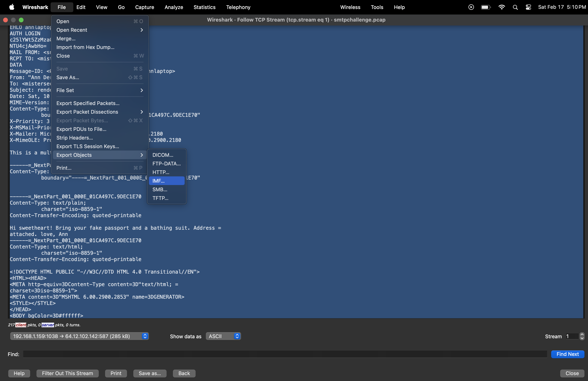The height and width of the screenshot is (381, 588).
Task: Click the Save as... button
Action: [150, 373]
